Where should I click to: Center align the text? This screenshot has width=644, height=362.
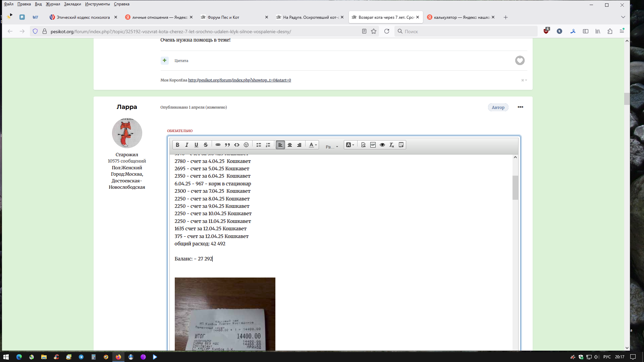(x=290, y=145)
